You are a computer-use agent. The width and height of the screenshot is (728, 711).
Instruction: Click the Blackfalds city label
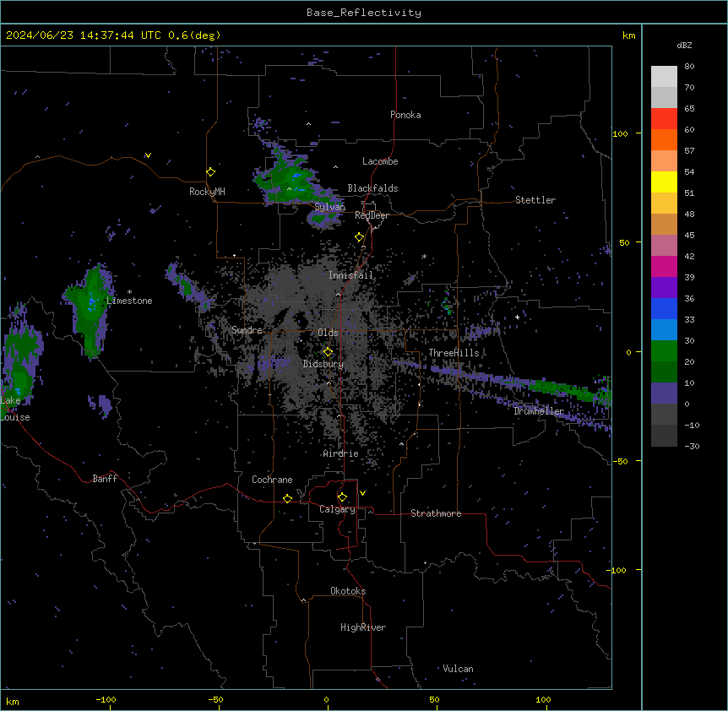[372, 188]
